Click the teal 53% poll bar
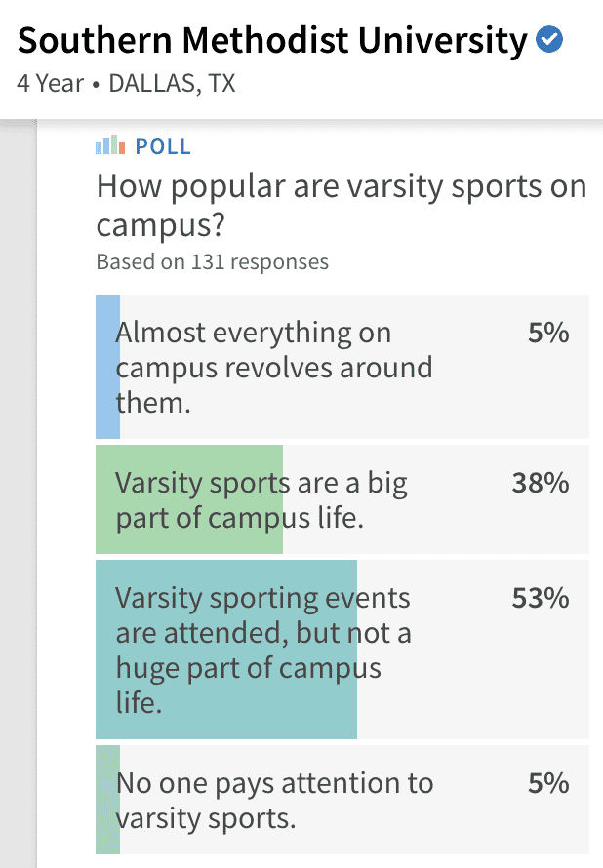 (226, 650)
